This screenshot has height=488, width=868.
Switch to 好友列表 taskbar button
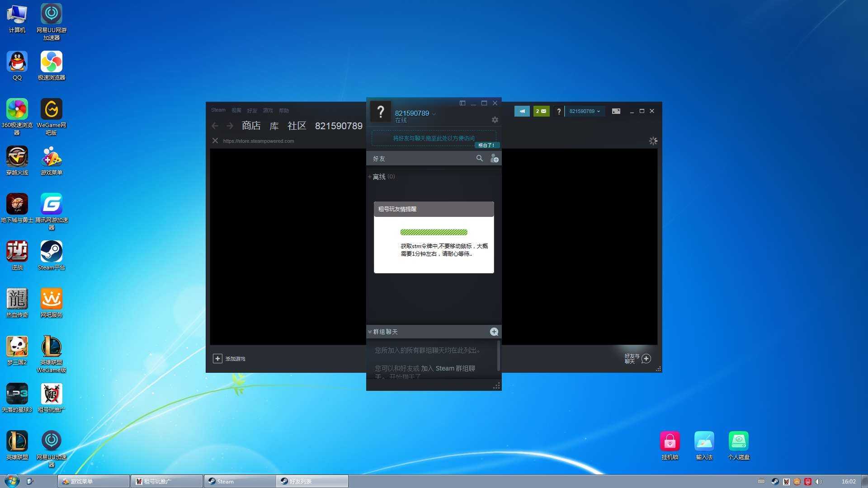pyautogui.click(x=313, y=482)
